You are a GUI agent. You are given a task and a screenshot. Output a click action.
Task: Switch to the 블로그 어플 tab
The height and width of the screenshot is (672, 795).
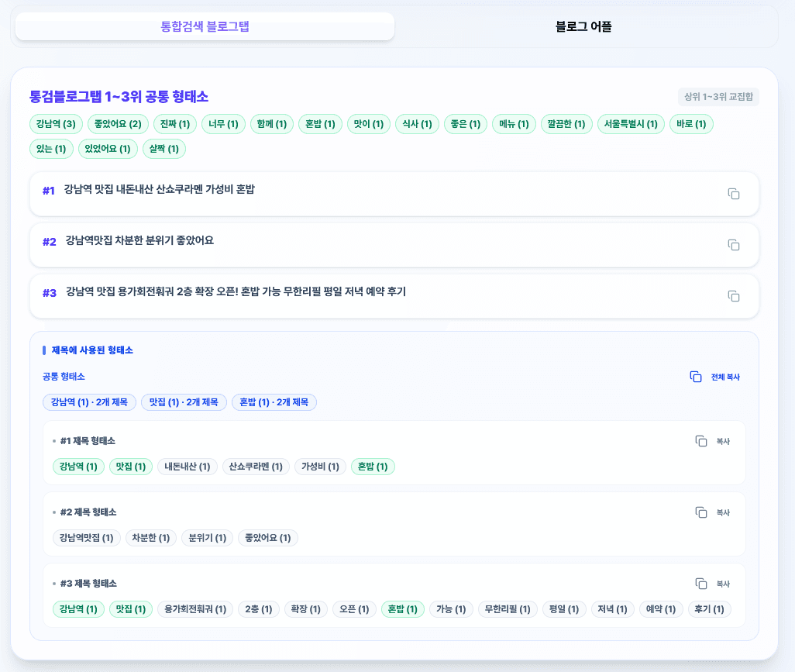click(582, 26)
